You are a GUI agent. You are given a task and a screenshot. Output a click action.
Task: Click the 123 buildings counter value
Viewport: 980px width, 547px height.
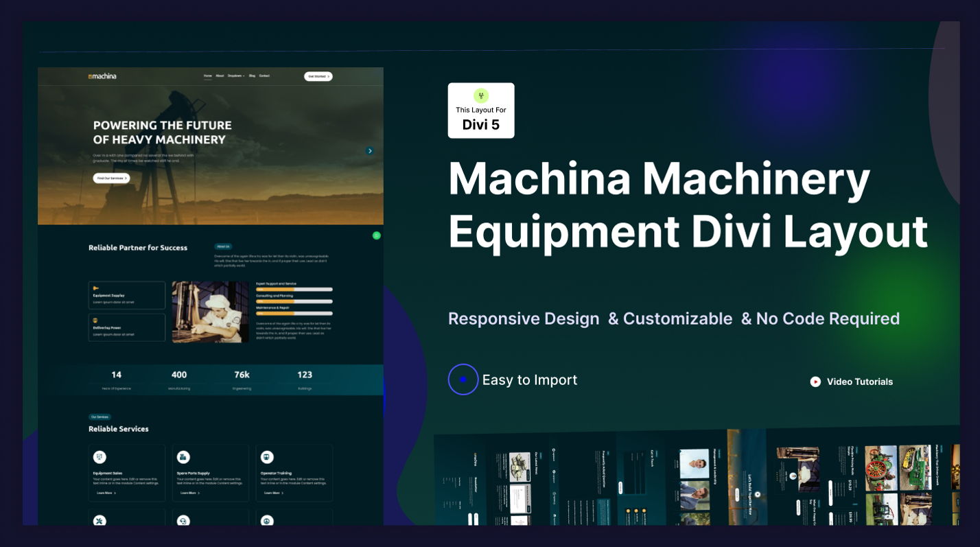coord(305,375)
